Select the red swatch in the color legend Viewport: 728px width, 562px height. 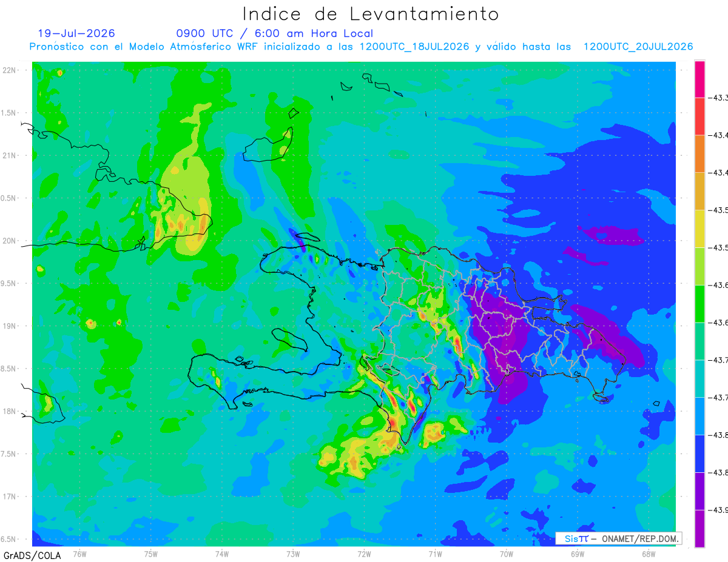699,116
